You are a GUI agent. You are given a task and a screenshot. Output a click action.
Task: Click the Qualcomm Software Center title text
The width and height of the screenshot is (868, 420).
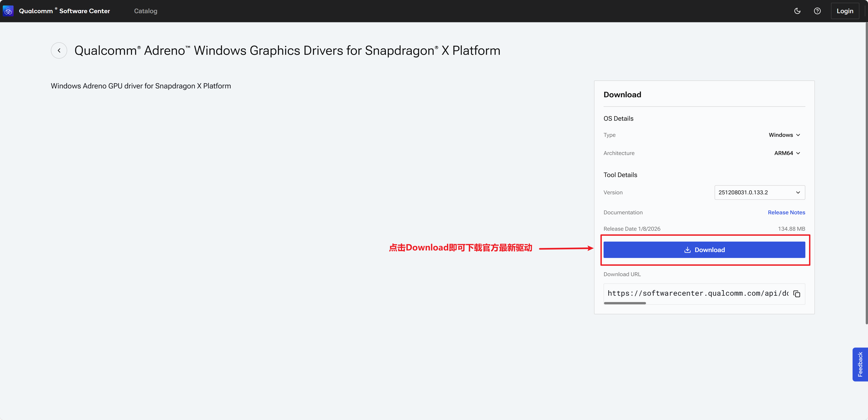(x=64, y=11)
